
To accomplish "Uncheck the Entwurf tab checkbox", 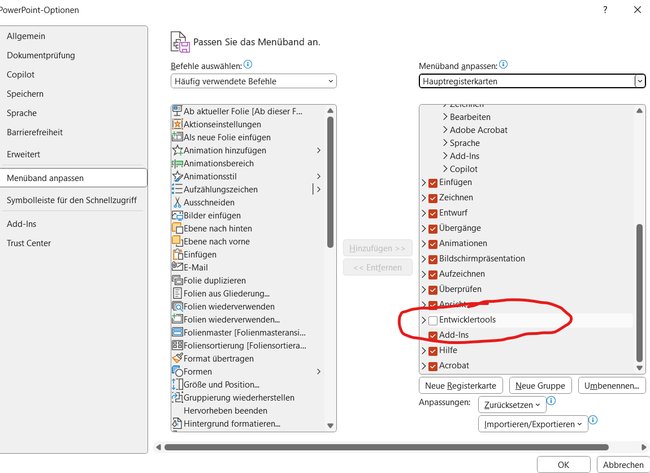I will coord(433,213).
